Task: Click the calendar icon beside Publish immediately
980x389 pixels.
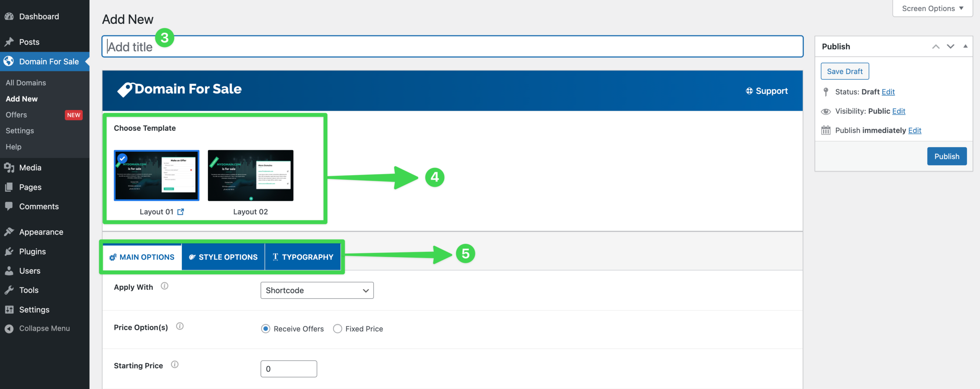Action: coord(826,130)
